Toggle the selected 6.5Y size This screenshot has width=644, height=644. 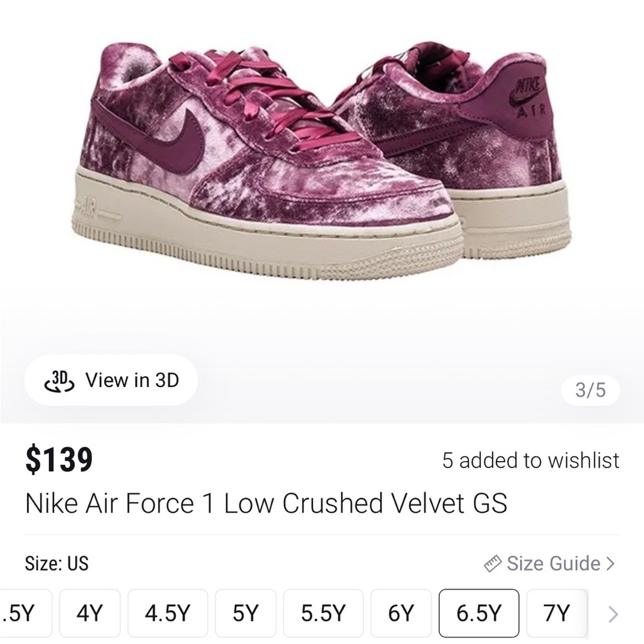478,613
